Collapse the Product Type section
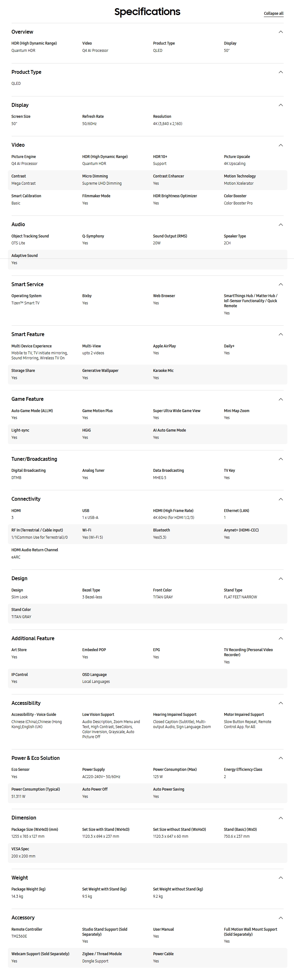This screenshot has width=294, height=980. [281, 72]
